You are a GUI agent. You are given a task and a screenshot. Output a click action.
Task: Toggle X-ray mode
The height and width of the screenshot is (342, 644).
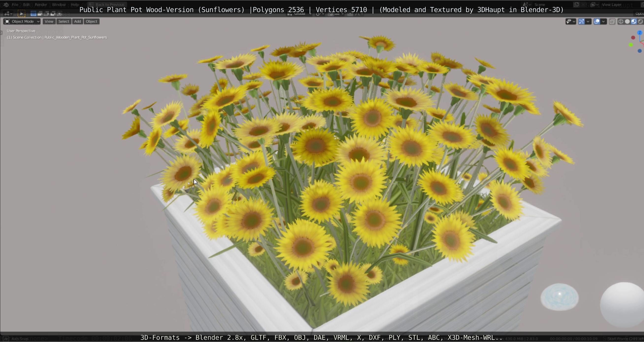[x=612, y=21]
